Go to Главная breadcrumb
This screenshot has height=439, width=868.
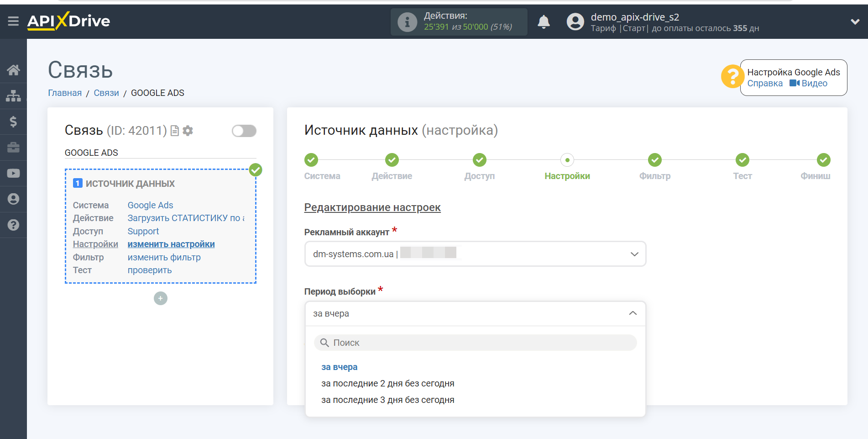(65, 93)
